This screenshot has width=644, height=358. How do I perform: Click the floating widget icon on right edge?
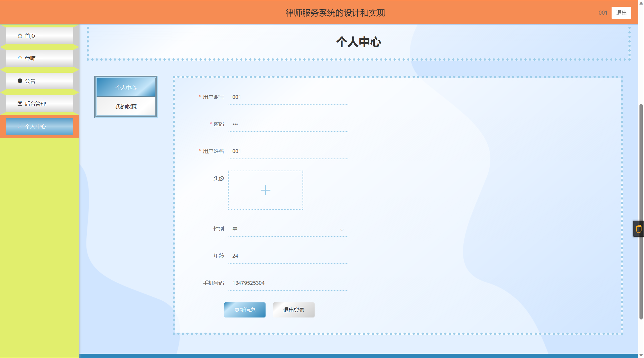click(x=638, y=229)
